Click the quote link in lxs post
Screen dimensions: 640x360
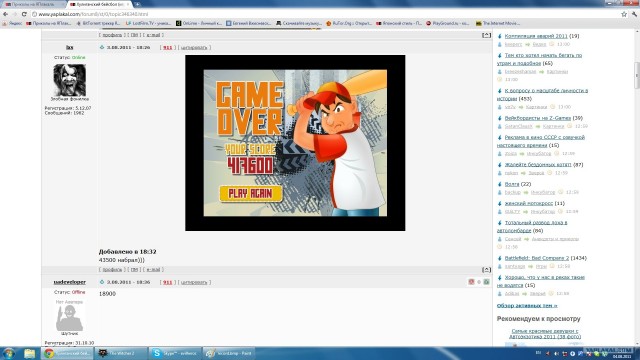tap(194, 47)
